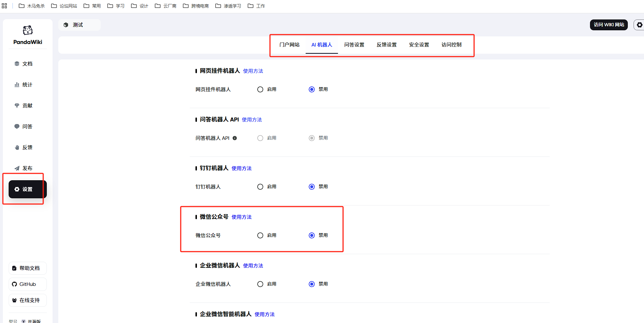Open the GitHub link in sidebar

click(x=27, y=284)
